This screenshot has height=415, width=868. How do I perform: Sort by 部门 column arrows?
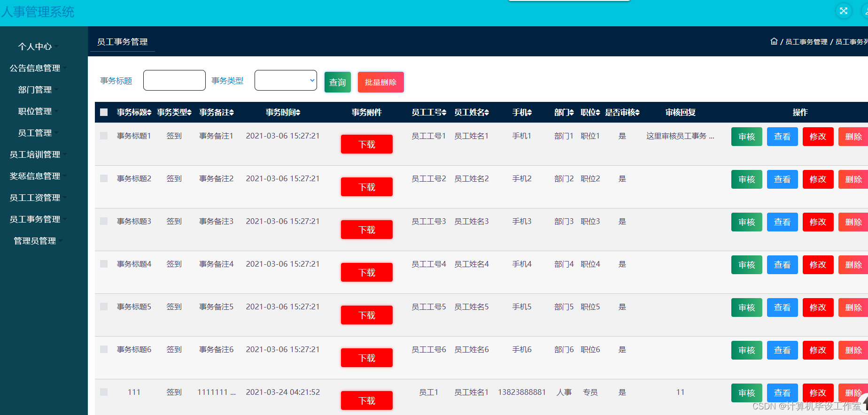[x=572, y=113]
